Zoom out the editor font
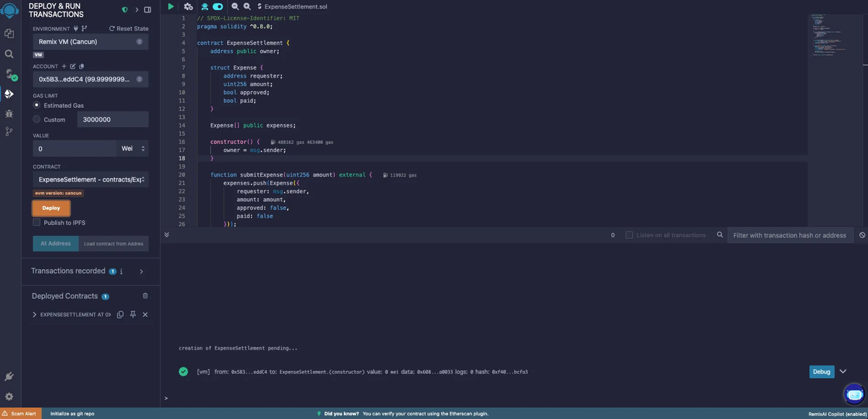This screenshot has width=868, height=419. point(235,7)
